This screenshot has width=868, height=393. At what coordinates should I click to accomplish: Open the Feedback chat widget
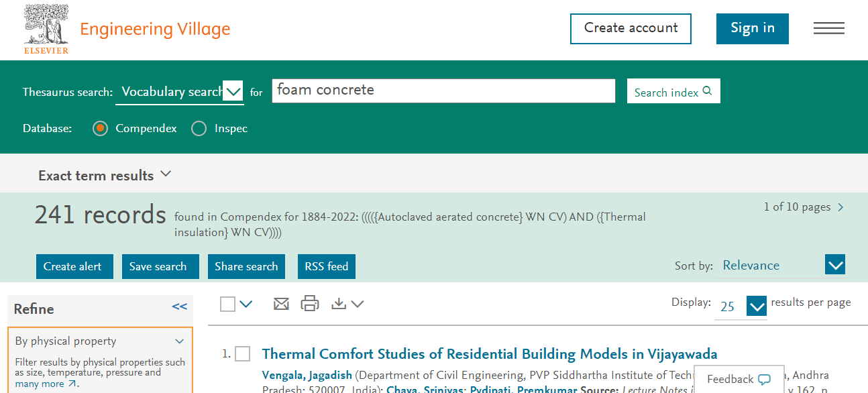(x=739, y=379)
